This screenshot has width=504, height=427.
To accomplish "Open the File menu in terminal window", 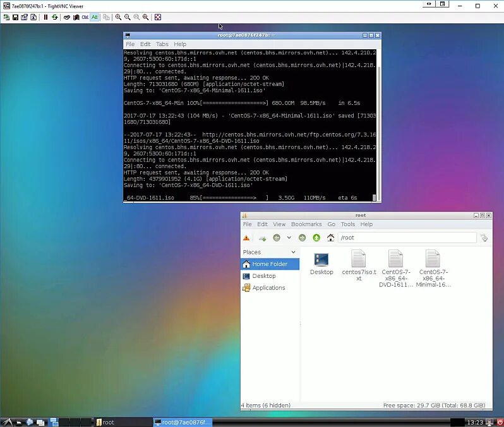I will (x=130, y=44).
